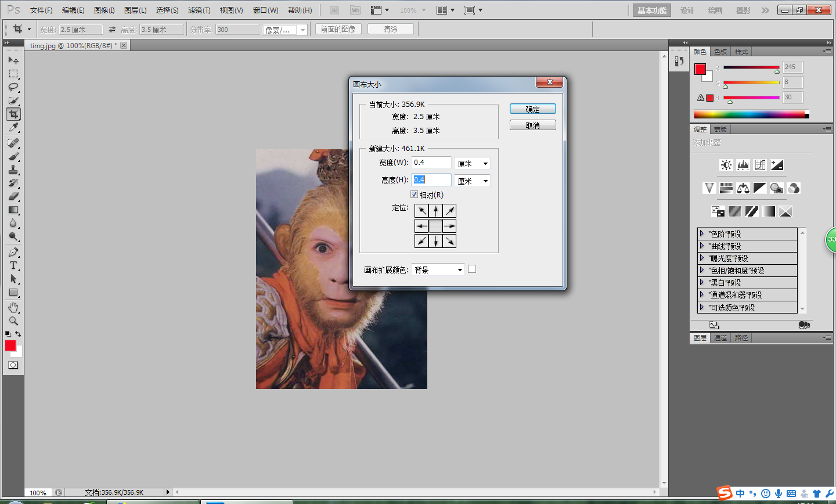Select the History Brush tool

click(x=13, y=183)
